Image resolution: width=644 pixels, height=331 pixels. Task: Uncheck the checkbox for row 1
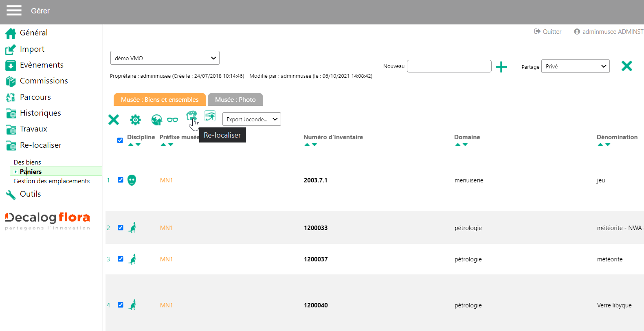121,180
